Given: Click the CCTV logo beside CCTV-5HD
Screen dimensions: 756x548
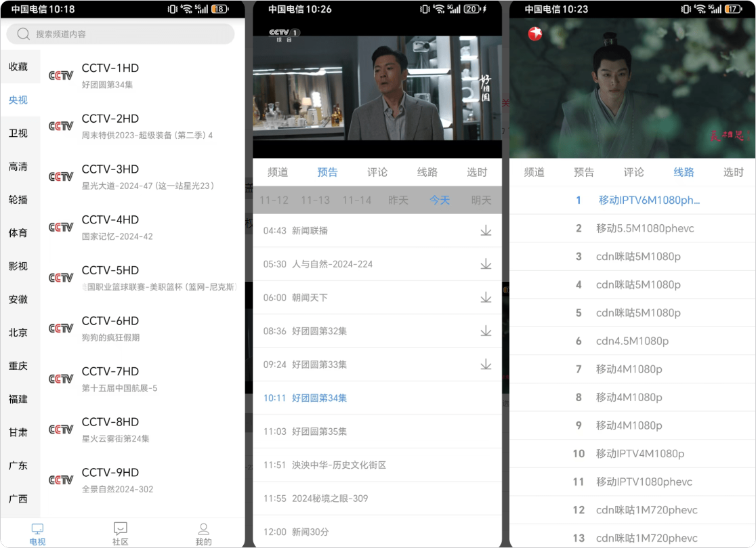Looking at the screenshot, I should 61,278.
